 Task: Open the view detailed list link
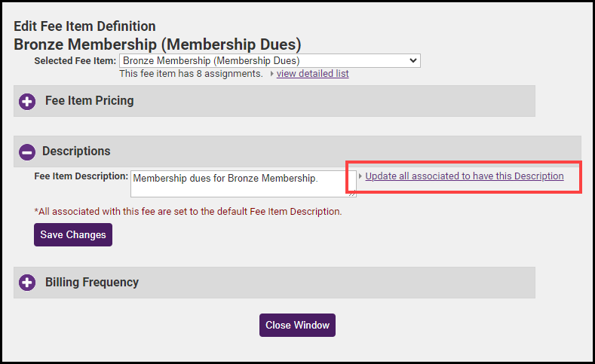coord(312,74)
